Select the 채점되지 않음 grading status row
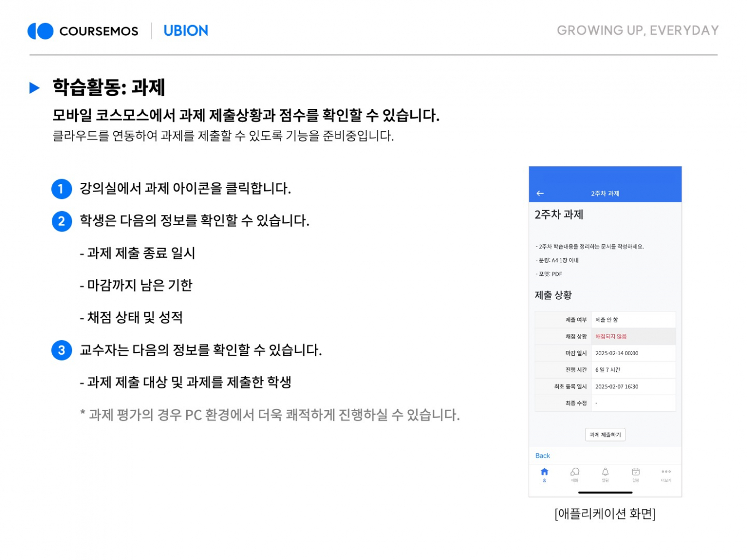This screenshot has height=560, width=747. coord(605,337)
